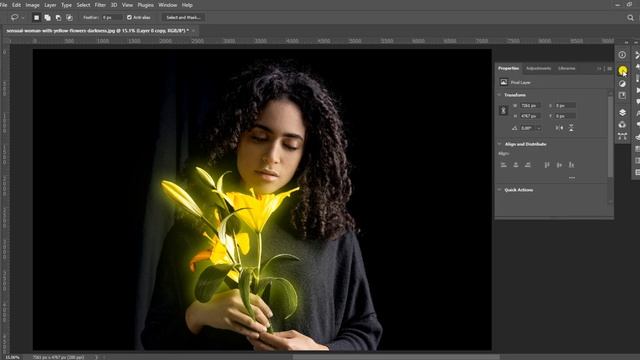
Task: Open the View menu
Action: [127, 5]
